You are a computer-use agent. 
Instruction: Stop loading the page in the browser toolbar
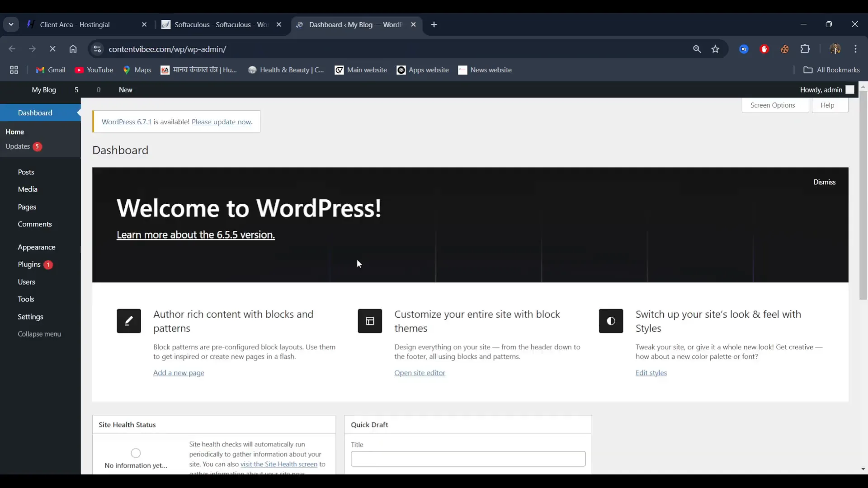pyautogui.click(x=52, y=49)
